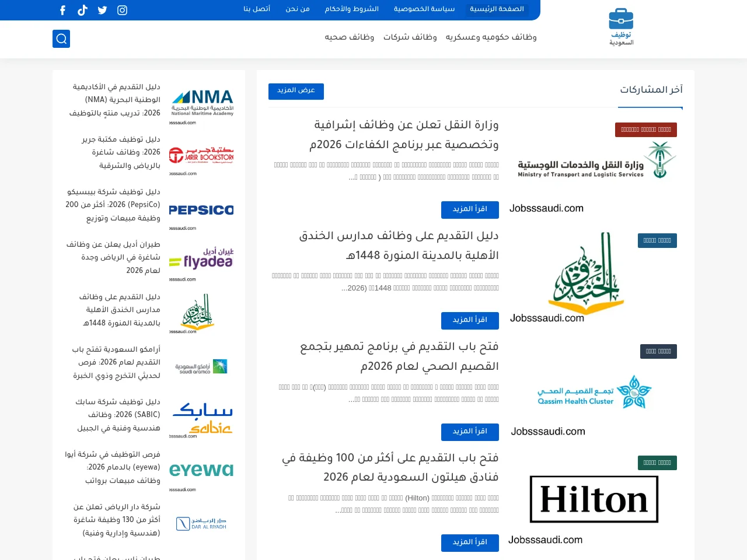
Task: Open sidebar link about الأكاديمية الوطنية البحرية (NMA)
Action: pos(115,100)
